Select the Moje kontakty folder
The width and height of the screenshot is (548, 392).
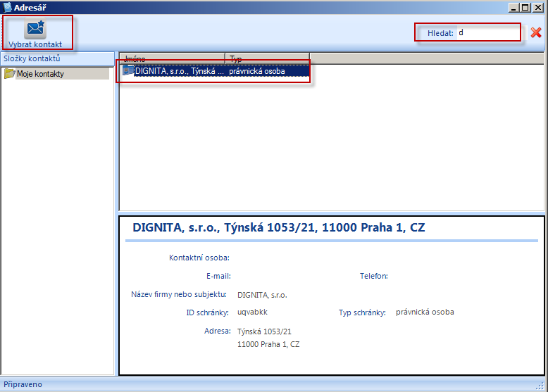[56, 74]
